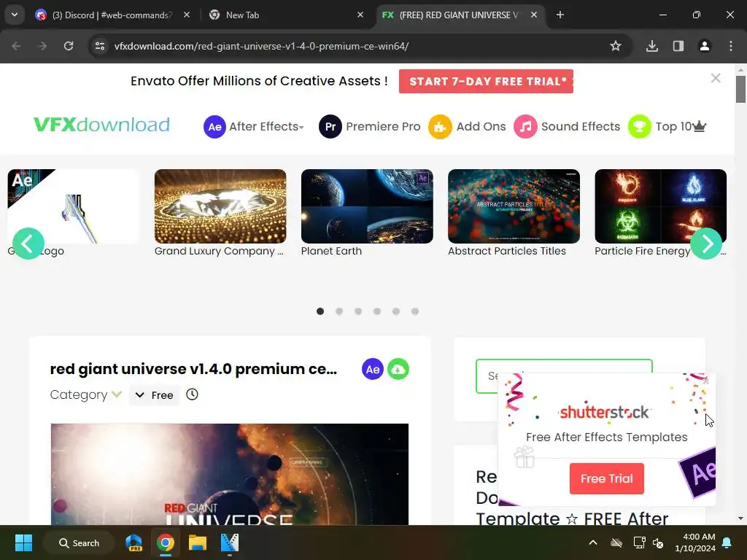The image size is (747, 560).
Task: Click the Pr Premiere Pro round icon
Action: tap(330, 127)
